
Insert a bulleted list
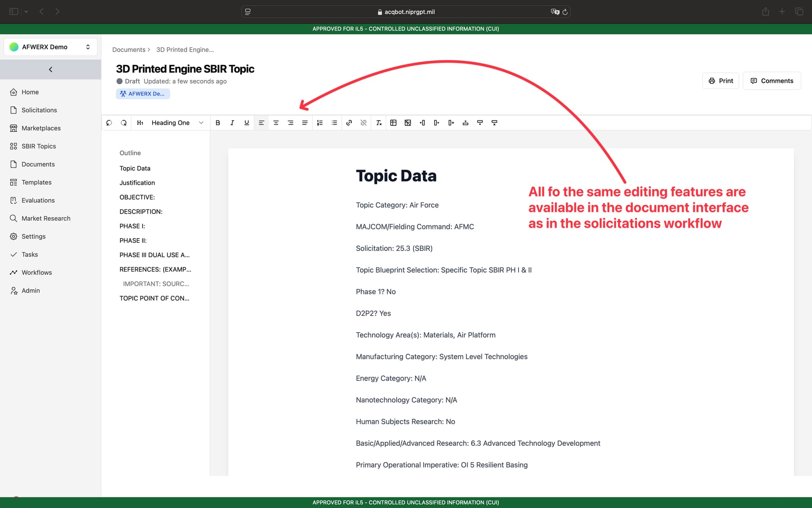coord(334,123)
